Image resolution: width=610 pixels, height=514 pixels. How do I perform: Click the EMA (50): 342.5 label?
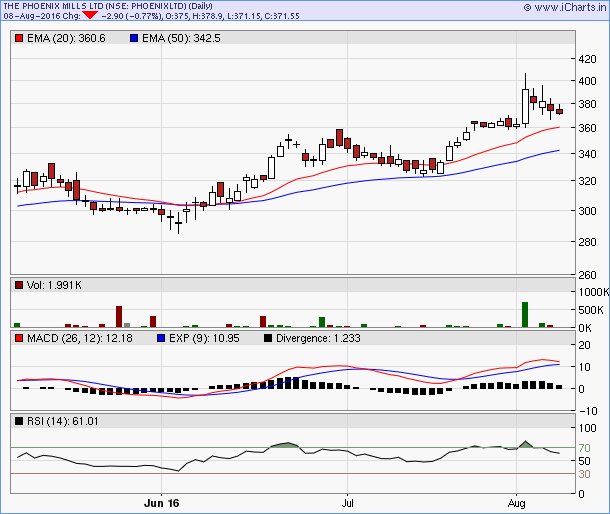click(x=181, y=39)
